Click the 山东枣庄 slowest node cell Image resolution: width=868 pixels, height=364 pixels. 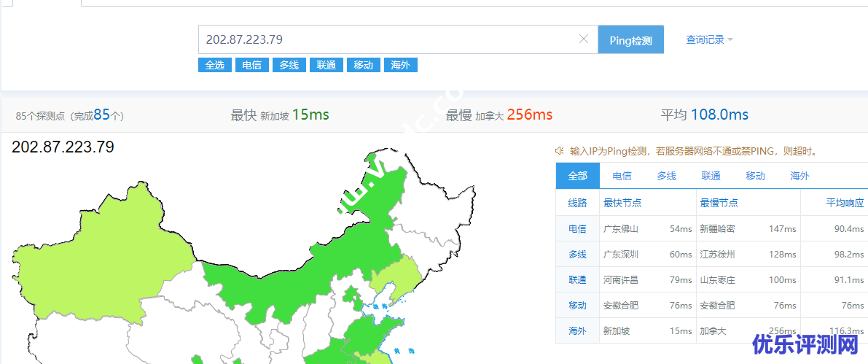tap(717, 280)
